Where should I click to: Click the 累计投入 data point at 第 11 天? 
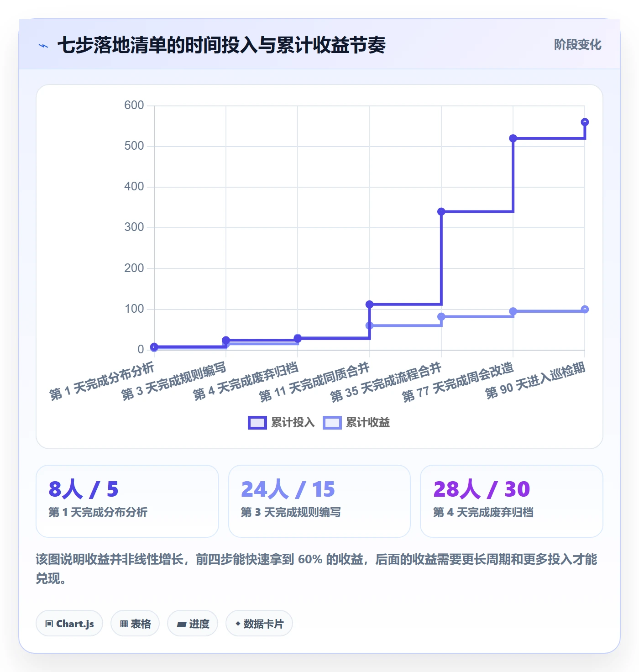[370, 304]
